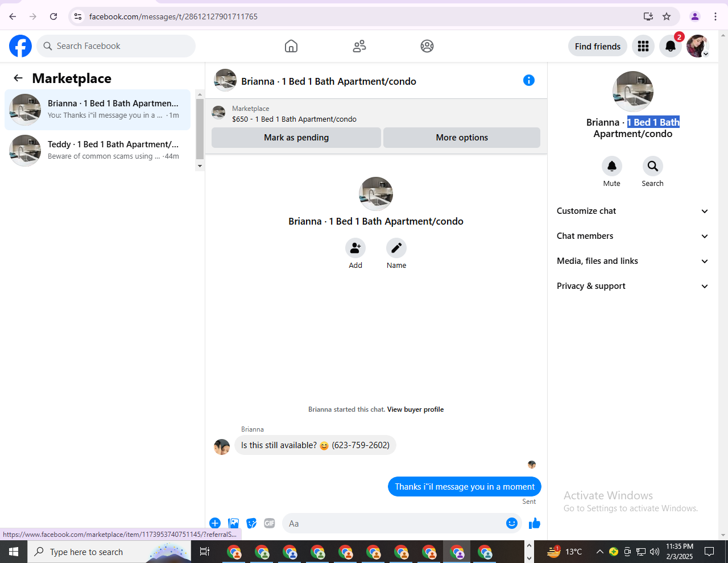Open the Facebook Home tab icon
Image resolution: width=728 pixels, height=563 pixels.
[x=291, y=46]
